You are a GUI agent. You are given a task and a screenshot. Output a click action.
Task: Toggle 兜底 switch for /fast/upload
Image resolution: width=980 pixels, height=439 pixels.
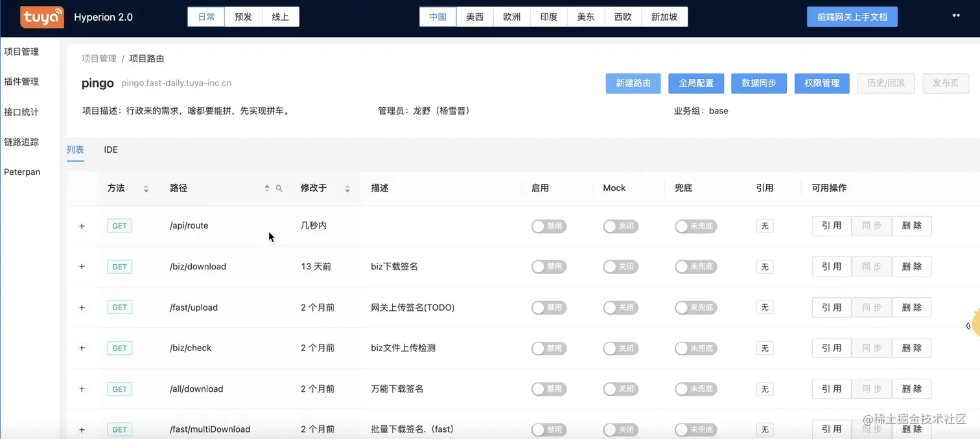pyautogui.click(x=695, y=308)
